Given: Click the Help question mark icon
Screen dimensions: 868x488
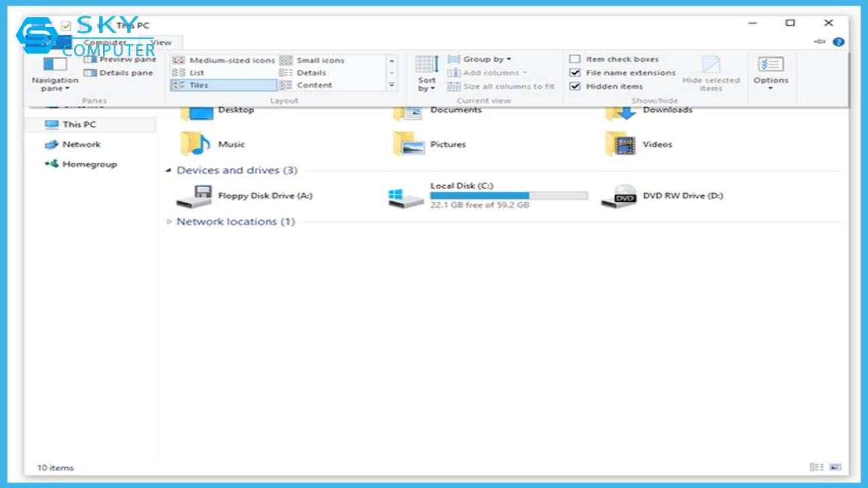Looking at the screenshot, I should click(x=839, y=42).
